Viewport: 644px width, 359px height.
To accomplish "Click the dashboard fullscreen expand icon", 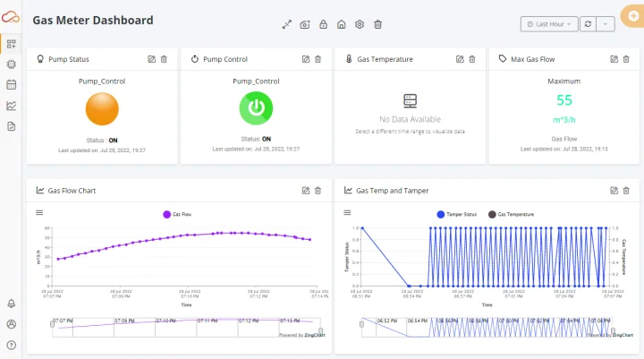I will click(x=287, y=24).
